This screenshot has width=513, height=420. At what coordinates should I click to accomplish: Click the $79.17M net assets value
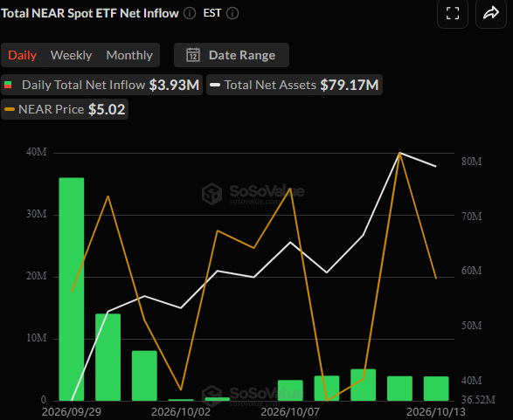click(350, 85)
